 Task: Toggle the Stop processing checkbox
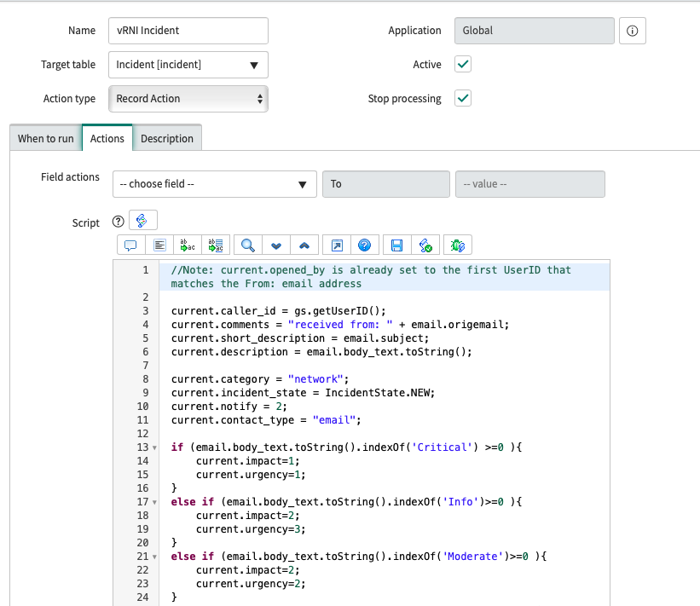(463, 98)
